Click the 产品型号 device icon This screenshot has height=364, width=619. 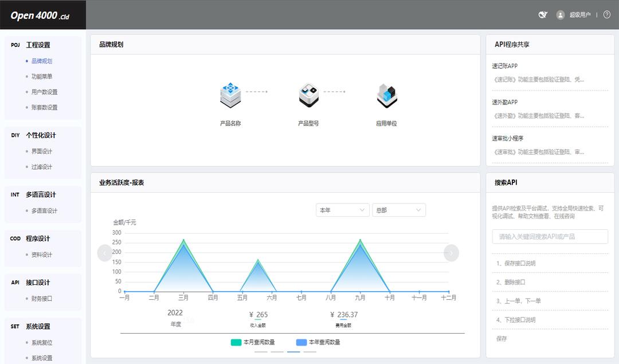click(308, 95)
